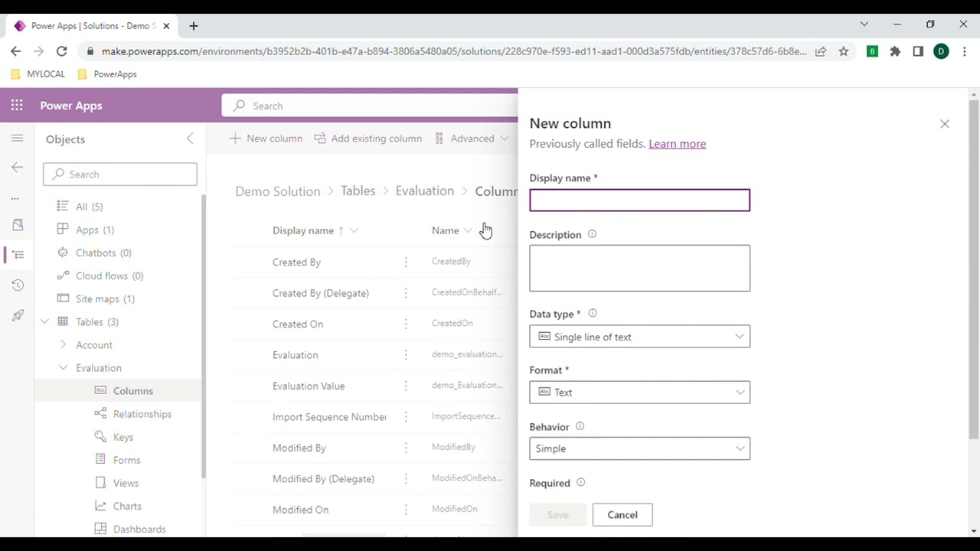This screenshot has height=551, width=980.
Task: Open MYLOCAL bookmarks folder
Action: point(38,74)
